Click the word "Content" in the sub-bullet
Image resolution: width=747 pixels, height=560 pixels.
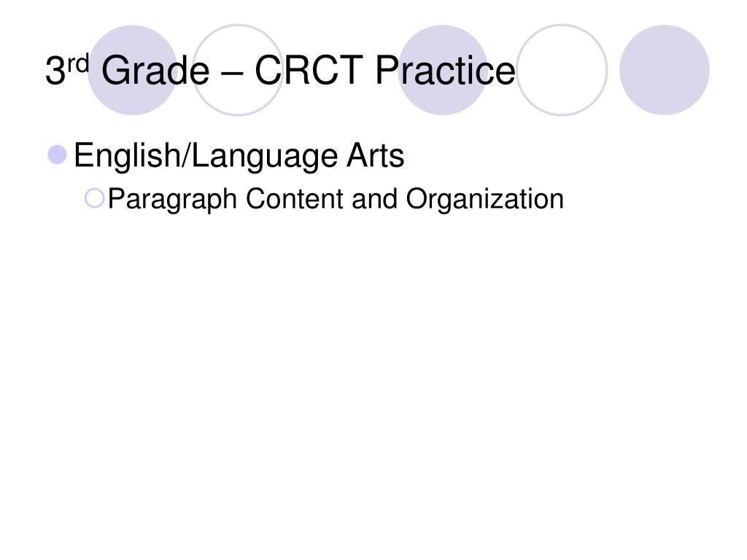[x=295, y=198]
